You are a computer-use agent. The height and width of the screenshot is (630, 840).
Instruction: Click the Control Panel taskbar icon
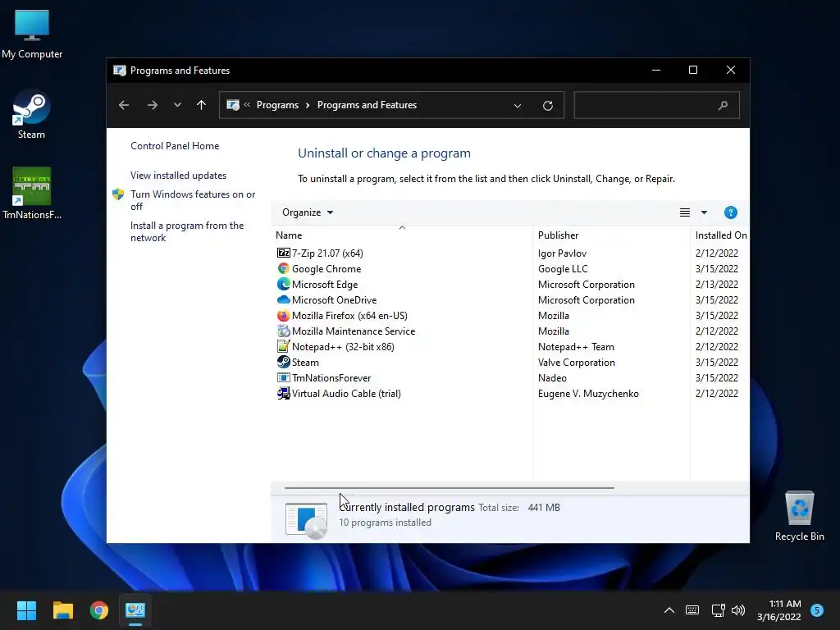(x=135, y=610)
